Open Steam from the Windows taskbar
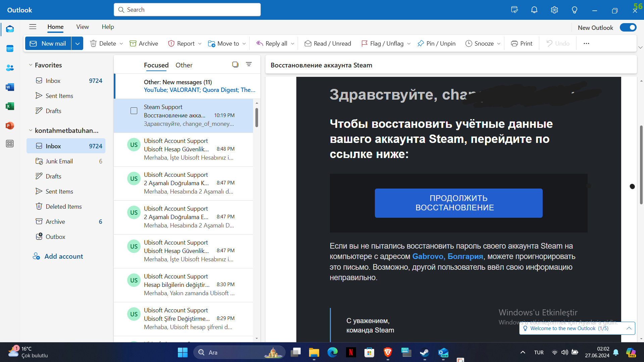Viewport: 644px width, 362px height. pos(425,352)
